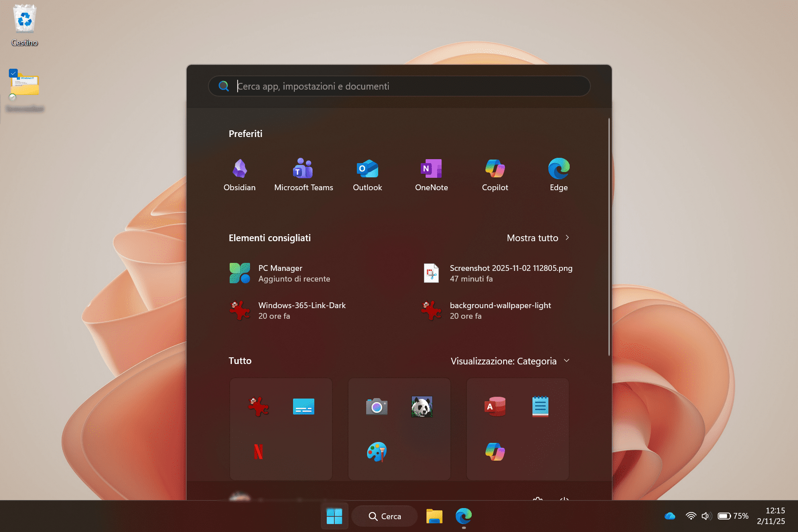Open Outlook in the Preferiti row
This screenshot has height=532, width=798.
point(367,173)
